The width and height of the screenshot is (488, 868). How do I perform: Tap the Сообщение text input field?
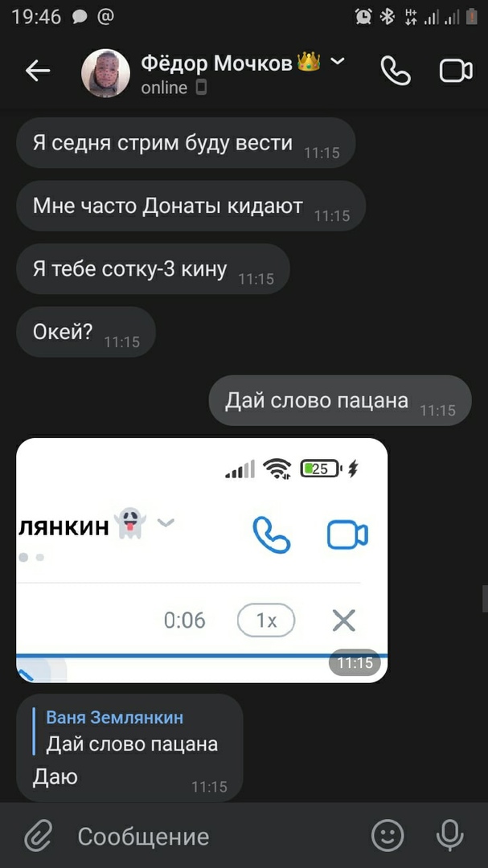coord(216,836)
